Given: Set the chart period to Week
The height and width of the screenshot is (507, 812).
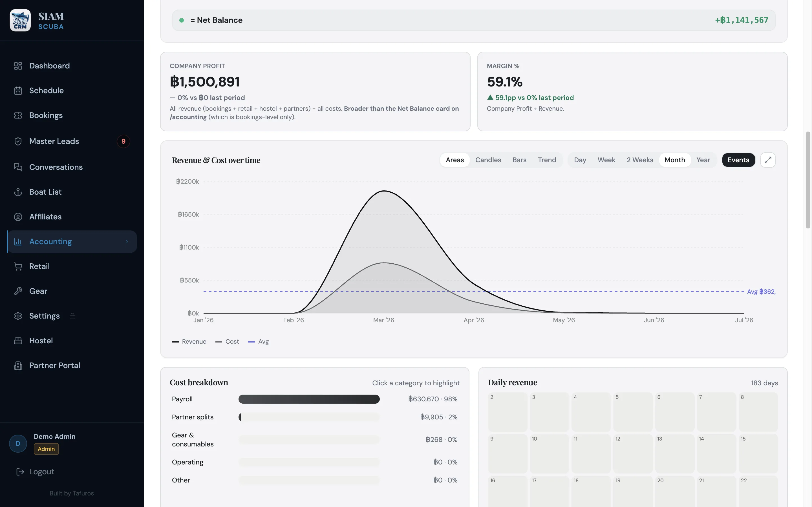Looking at the screenshot, I should click(x=606, y=160).
